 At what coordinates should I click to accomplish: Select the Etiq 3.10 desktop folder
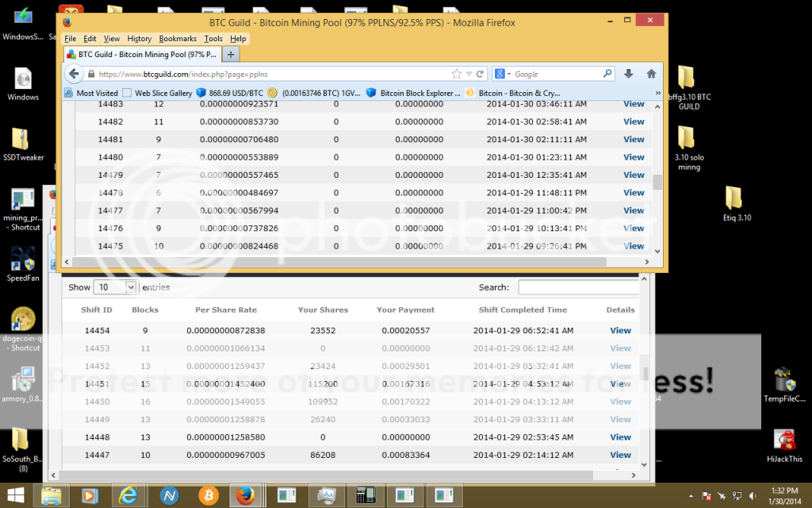click(737, 204)
